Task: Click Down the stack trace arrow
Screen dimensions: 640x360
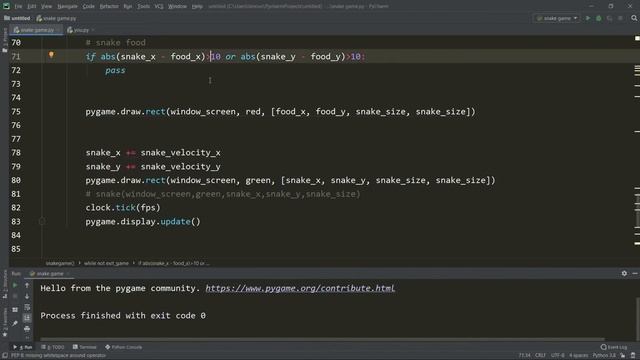Action: pyautogui.click(x=27, y=296)
